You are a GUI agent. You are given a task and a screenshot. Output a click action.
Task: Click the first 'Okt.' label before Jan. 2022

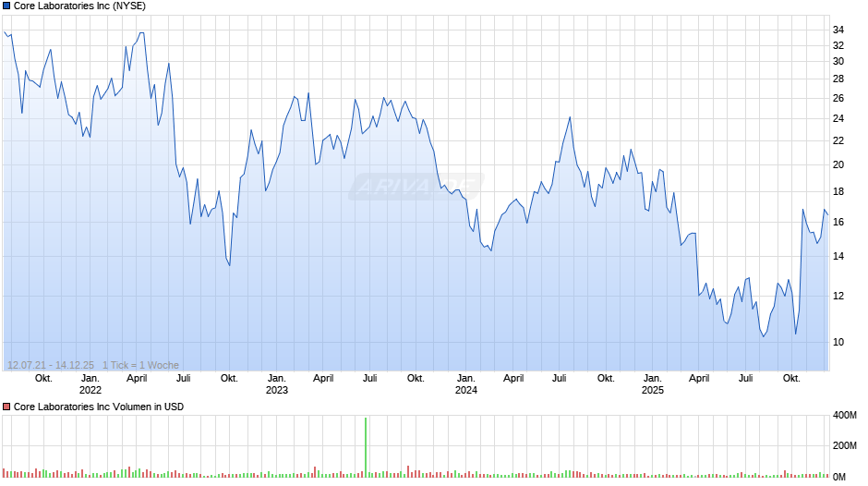[x=43, y=378]
